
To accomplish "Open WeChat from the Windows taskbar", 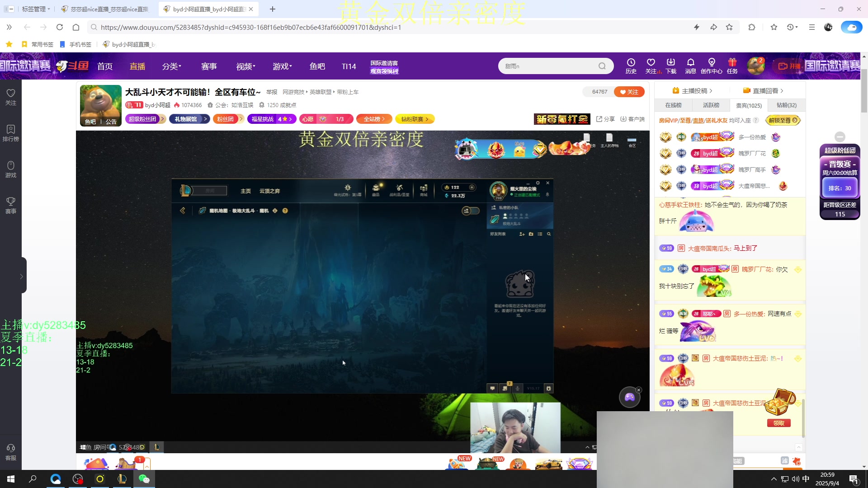I will (144, 479).
